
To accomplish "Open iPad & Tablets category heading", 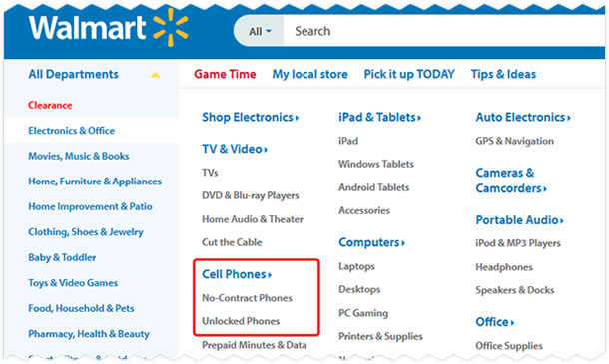I will click(379, 117).
